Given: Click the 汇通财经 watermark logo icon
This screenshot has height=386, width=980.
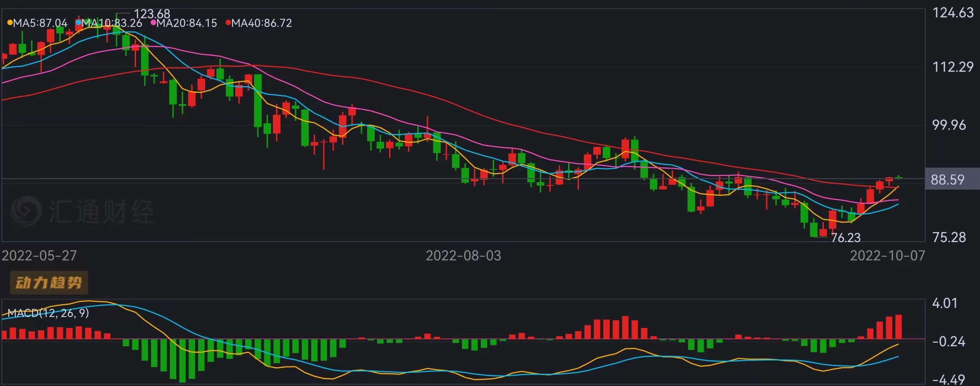Looking at the screenshot, I should [x=26, y=211].
